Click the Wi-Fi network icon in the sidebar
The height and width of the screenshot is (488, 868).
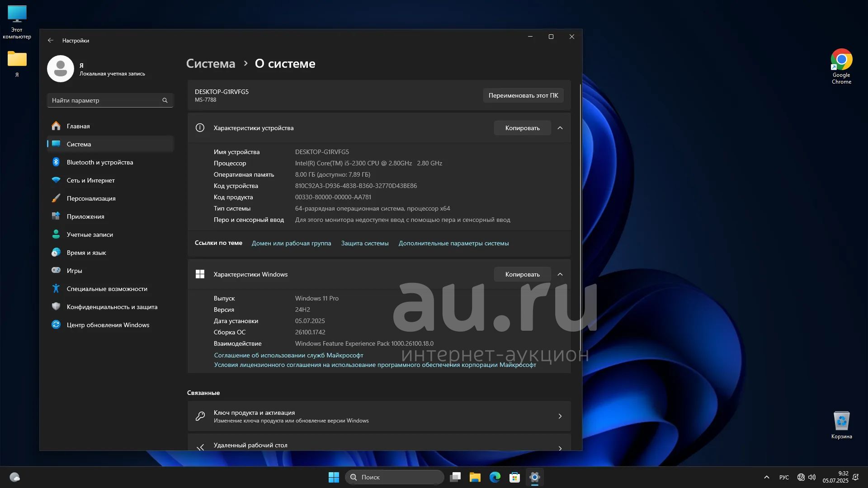click(56, 180)
